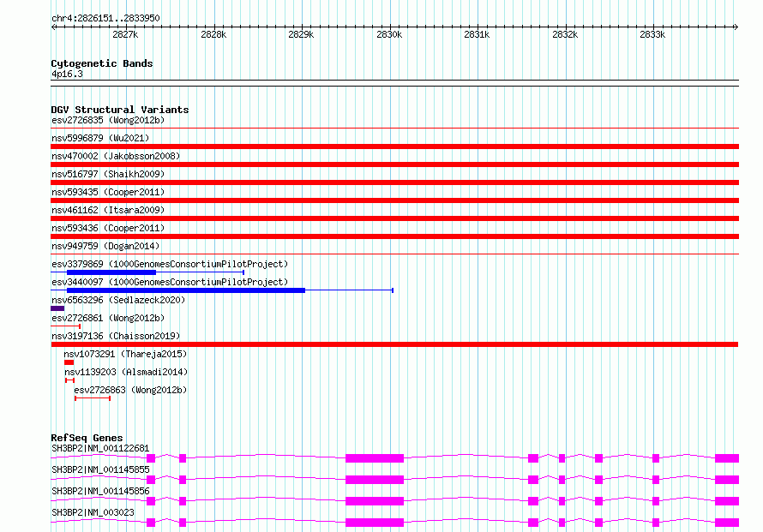The width and height of the screenshot is (763, 532).
Task: Select nsv470002 (Jakobsson2008) label
Action: click(x=116, y=156)
